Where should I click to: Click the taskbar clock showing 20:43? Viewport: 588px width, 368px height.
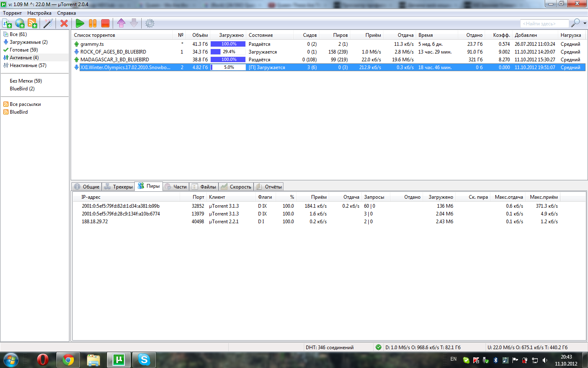coord(566,360)
